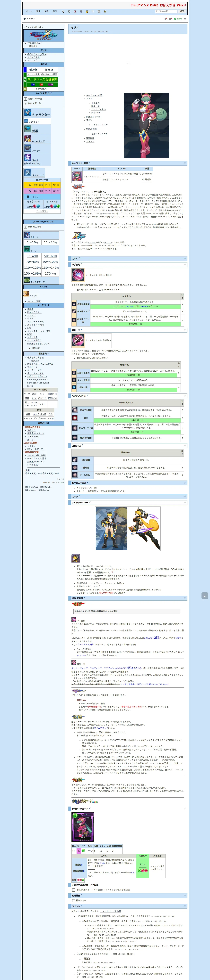Click the edit pencil next to スキル heading
Image resolution: width=210 pixels, height=980 pixels.
80,258
